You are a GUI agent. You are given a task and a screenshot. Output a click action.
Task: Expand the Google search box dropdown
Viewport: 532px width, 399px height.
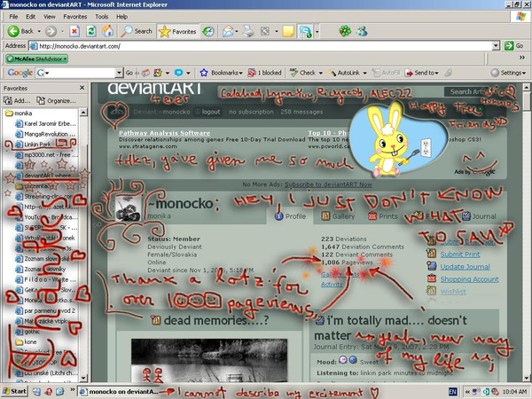click(119, 73)
